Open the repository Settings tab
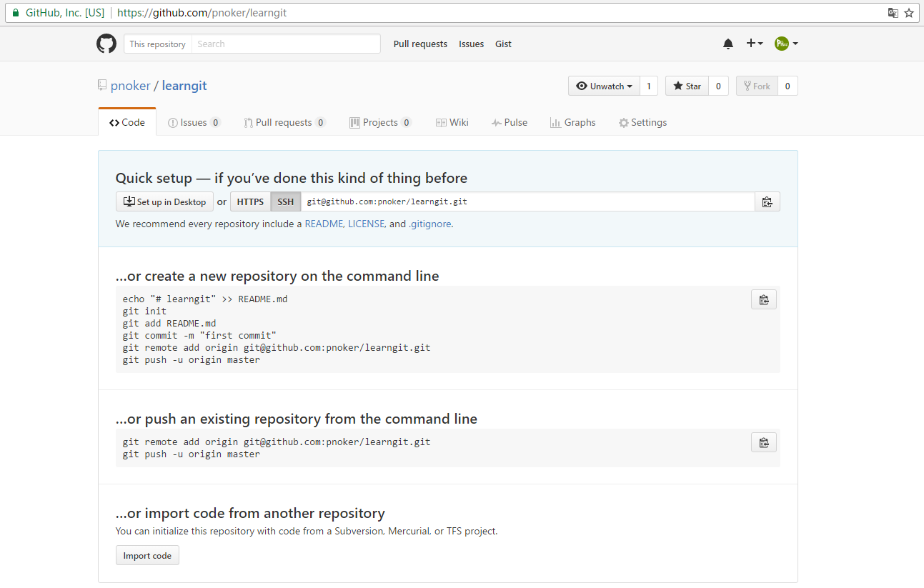Image resolution: width=924 pixels, height=588 pixels. click(642, 122)
